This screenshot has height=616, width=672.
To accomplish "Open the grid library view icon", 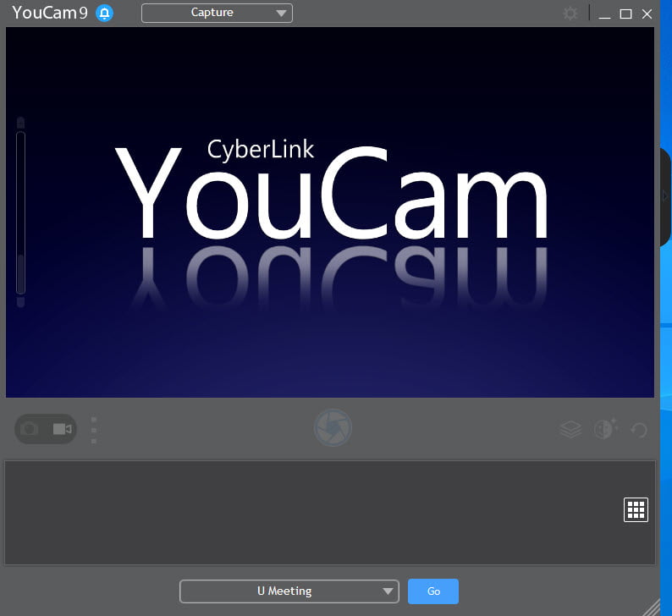I will (636, 509).
